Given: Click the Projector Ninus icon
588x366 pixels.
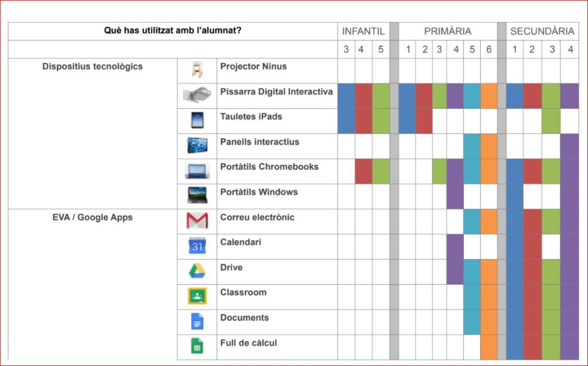Looking at the screenshot, I should 197,70.
